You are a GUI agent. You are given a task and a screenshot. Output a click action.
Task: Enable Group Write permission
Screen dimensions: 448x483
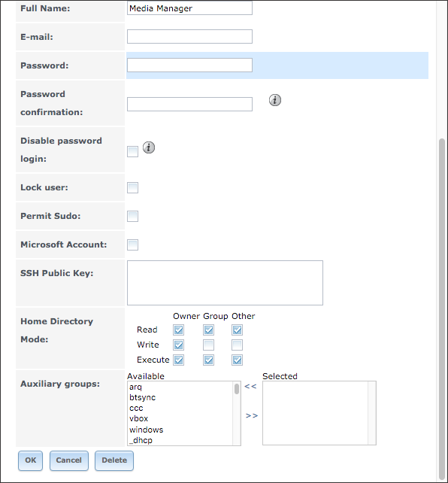[209, 345]
